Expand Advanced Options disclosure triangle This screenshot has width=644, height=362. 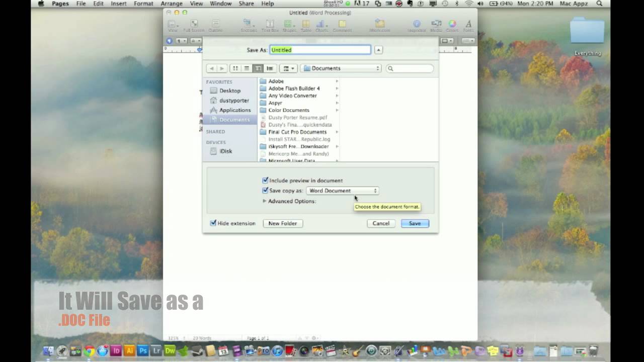[265, 201]
